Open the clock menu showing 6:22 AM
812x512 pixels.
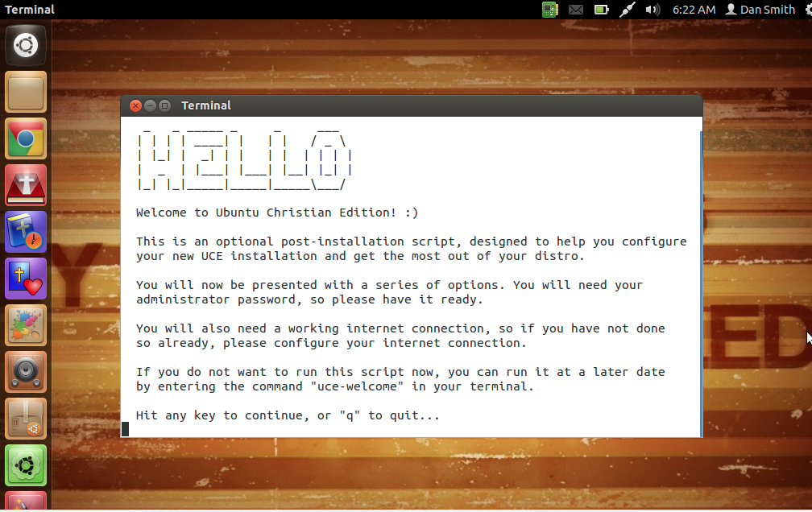point(696,9)
